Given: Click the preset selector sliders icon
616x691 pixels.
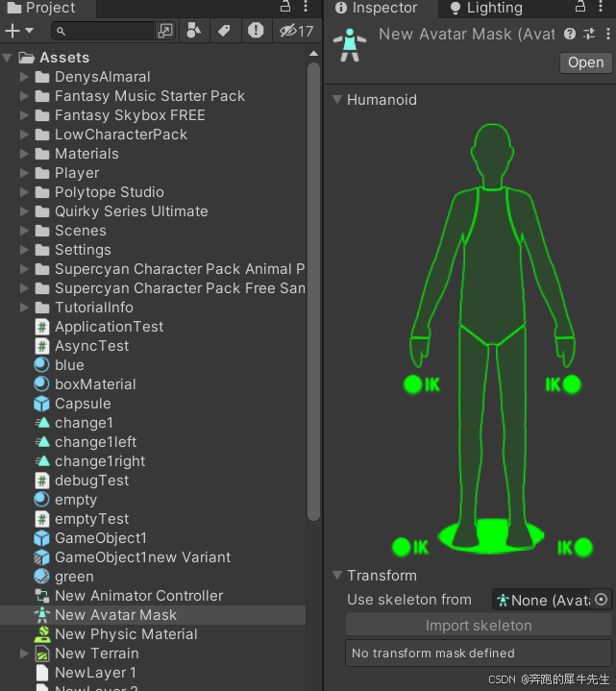Looking at the screenshot, I should click(x=589, y=34).
